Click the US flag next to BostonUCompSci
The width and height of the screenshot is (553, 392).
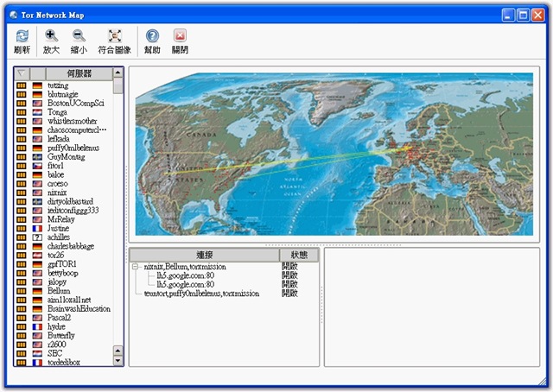click(x=37, y=104)
